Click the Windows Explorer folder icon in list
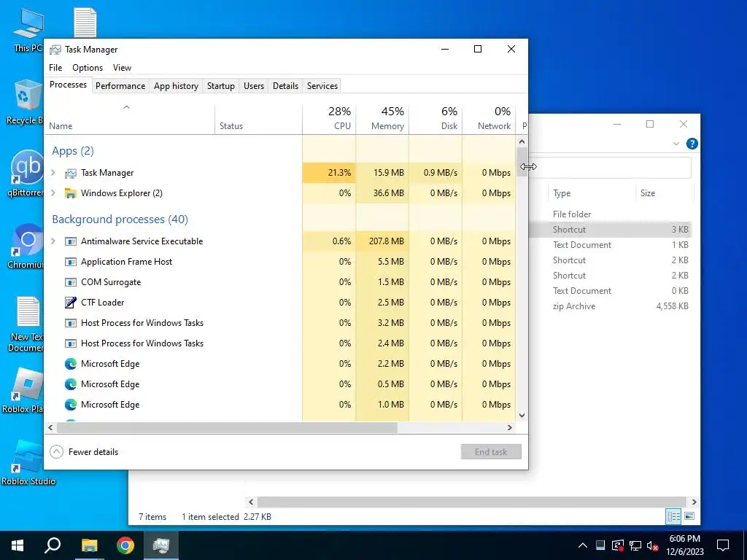Image resolution: width=747 pixels, height=560 pixels. pyautogui.click(x=71, y=193)
